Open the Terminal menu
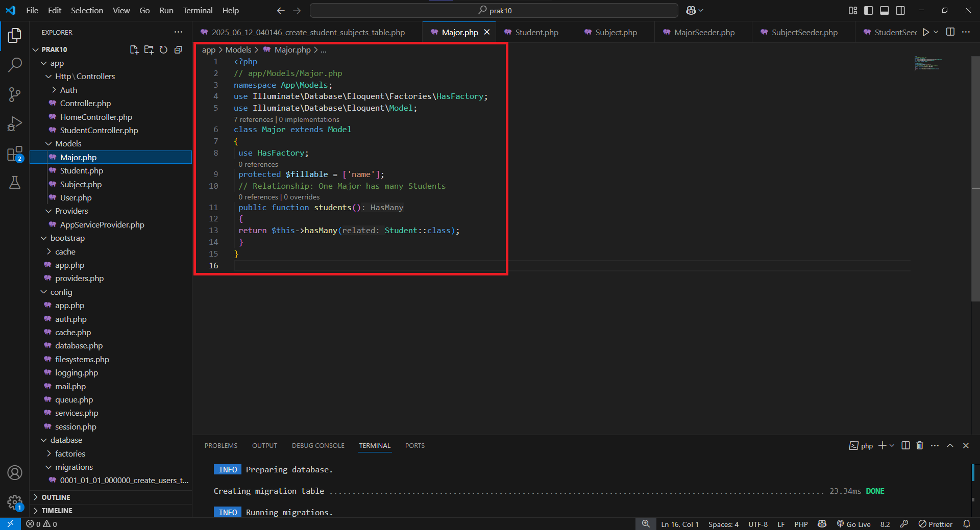This screenshot has width=980, height=530. tap(197, 10)
